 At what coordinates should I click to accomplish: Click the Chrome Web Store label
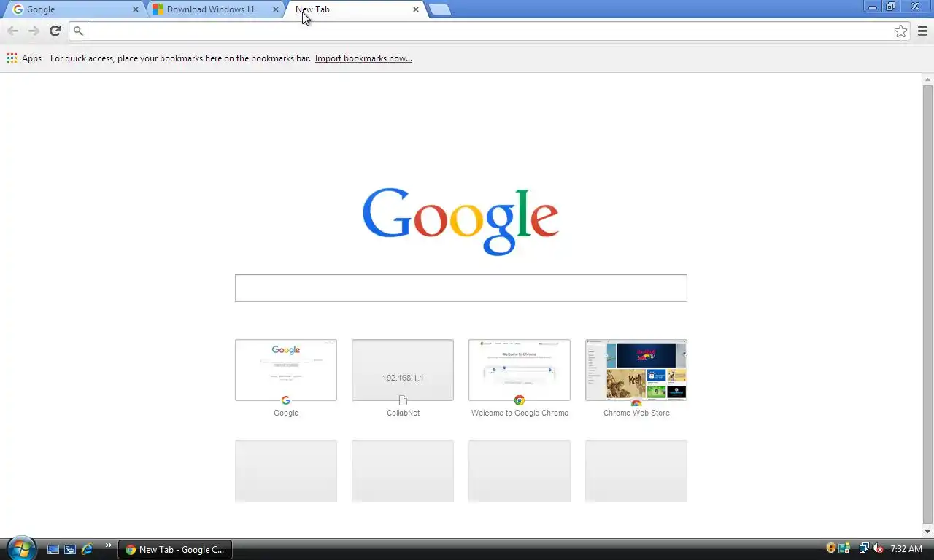coord(636,413)
